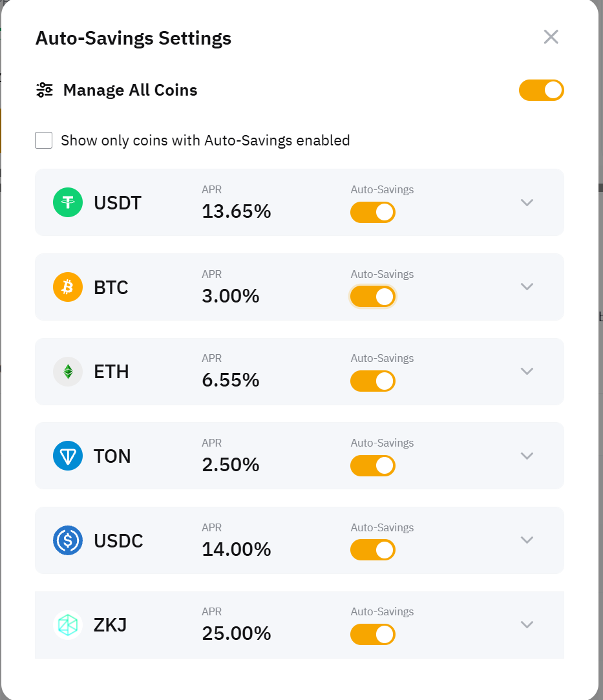Click the ZKJ coin icon
603x700 pixels.
(x=68, y=625)
